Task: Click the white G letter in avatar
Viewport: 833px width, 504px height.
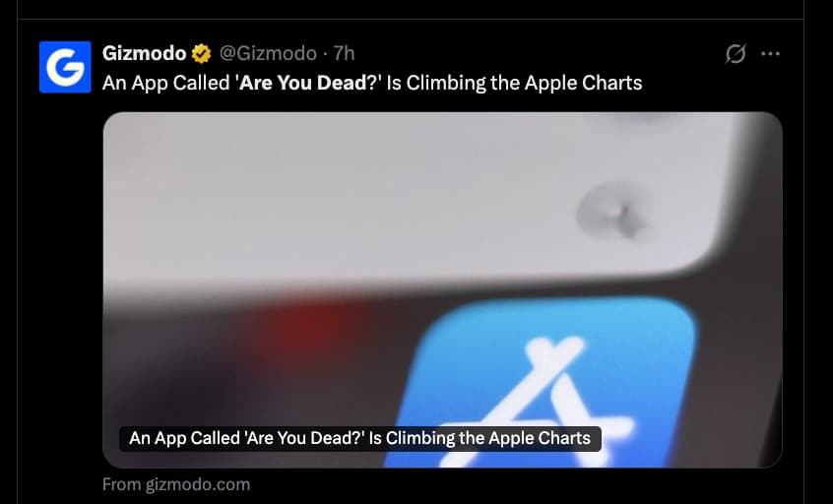Action: click(x=65, y=68)
